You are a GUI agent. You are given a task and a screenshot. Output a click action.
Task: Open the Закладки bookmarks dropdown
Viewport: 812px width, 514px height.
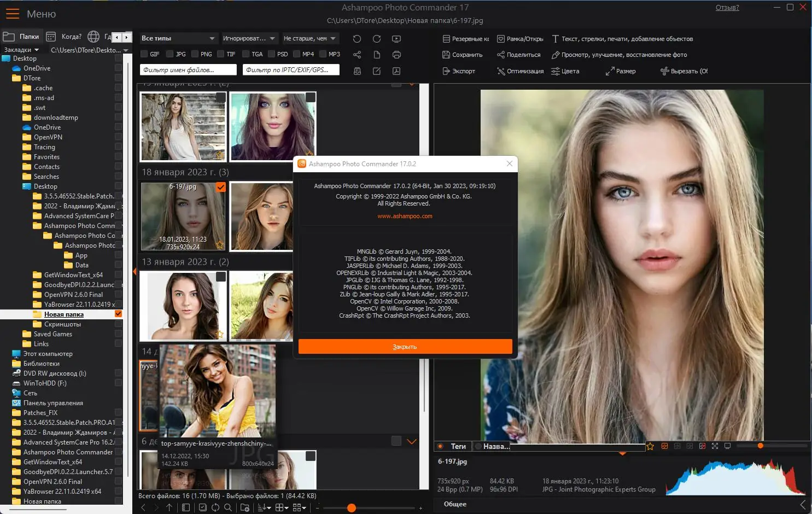click(21, 50)
